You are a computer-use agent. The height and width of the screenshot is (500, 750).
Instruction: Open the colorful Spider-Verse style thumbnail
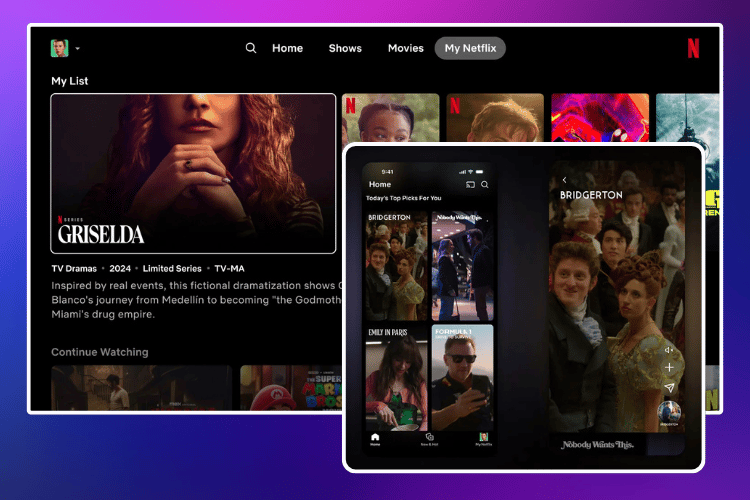point(600,118)
